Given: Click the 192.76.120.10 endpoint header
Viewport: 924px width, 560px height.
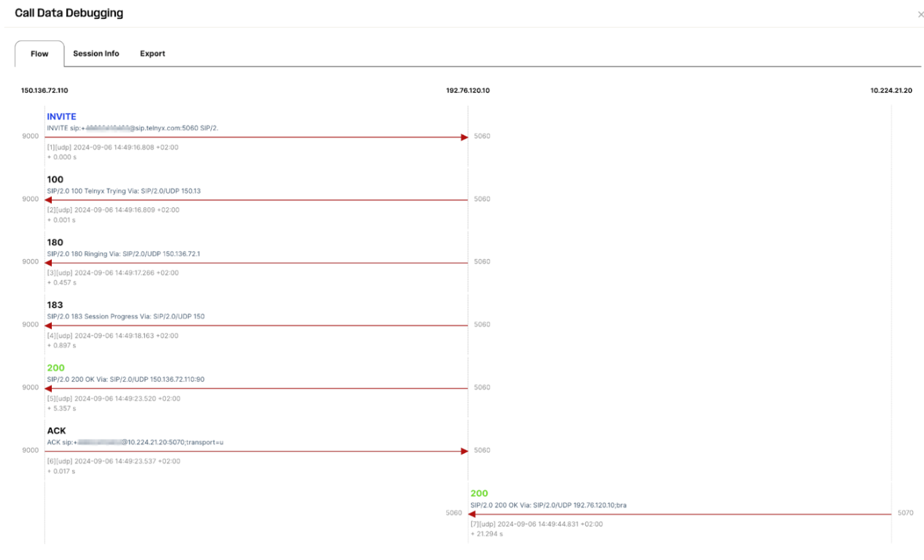Looking at the screenshot, I should coord(467,90).
